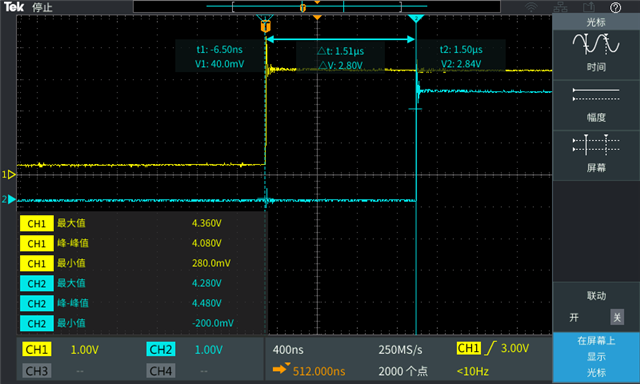
Task: Click the 512.000ns trigger position readout
Action: click(319, 371)
